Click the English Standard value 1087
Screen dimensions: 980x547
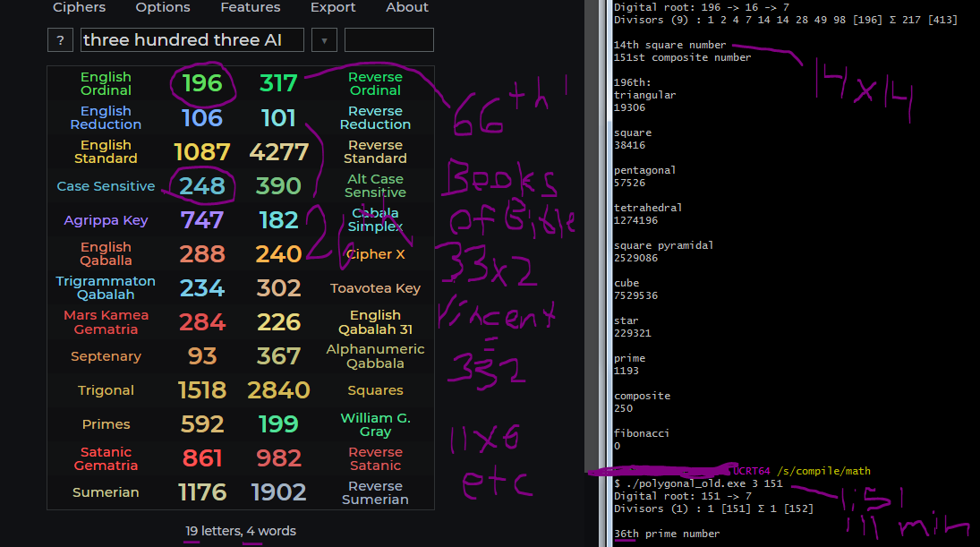(x=202, y=152)
